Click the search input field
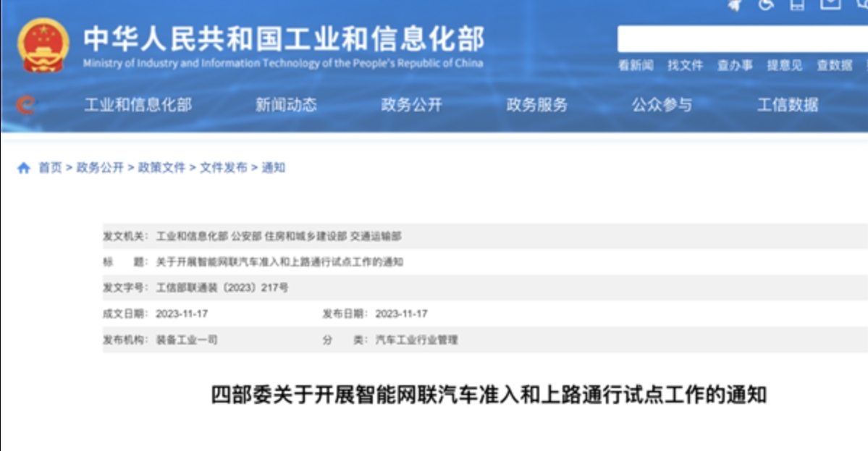Viewport: 868px width, 451px height. tap(742, 39)
